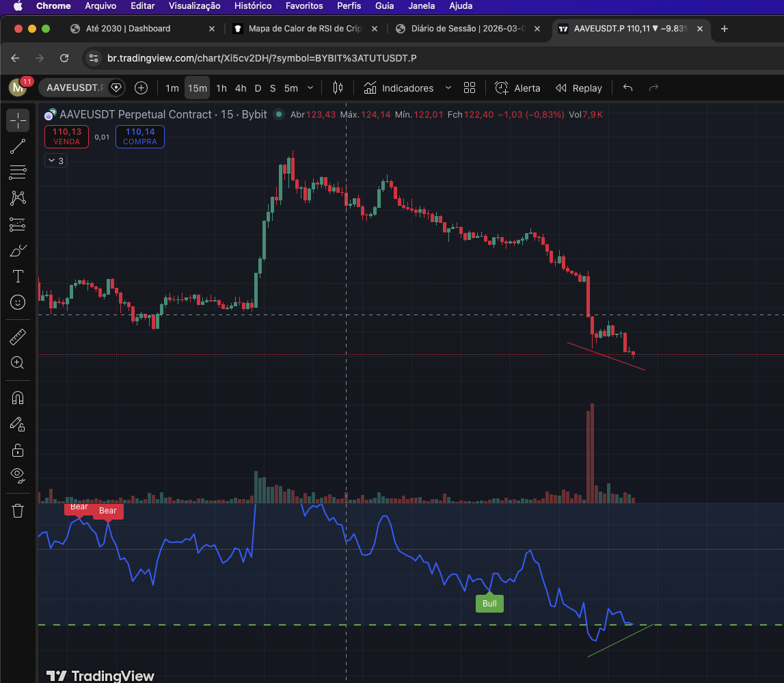This screenshot has height=683, width=784.
Task: Click the zoom in tool
Action: [x=18, y=363]
